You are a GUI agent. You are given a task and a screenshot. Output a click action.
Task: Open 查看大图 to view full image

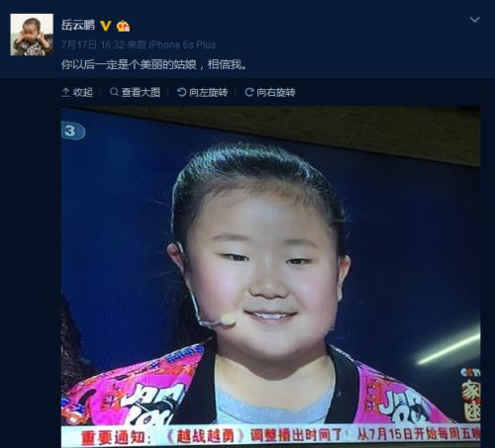pyautogui.click(x=141, y=92)
